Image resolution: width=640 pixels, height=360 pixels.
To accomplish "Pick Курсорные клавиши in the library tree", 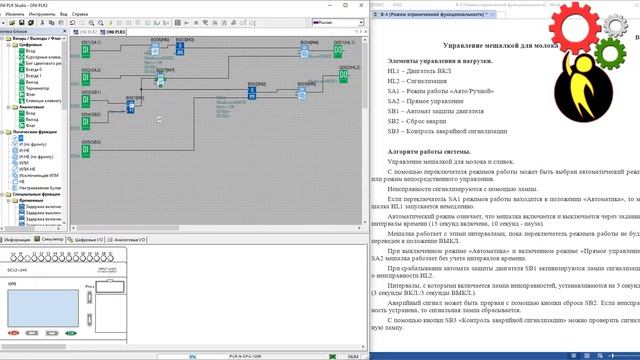I will (x=44, y=57).
